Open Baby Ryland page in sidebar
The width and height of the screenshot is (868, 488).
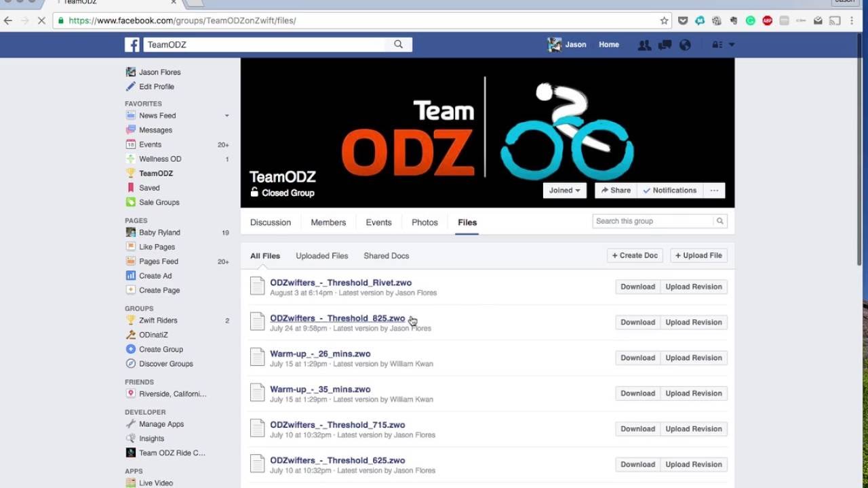pos(153,232)
